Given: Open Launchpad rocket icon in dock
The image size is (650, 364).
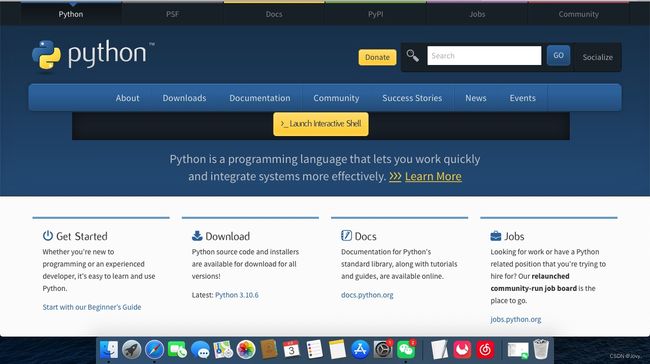Looking at the screenshot, I should coord(132,349).
